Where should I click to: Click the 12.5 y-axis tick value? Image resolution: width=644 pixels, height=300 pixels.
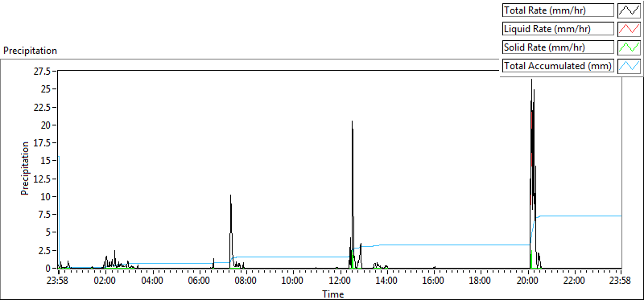pyautogui.click(x=43, y=179)
